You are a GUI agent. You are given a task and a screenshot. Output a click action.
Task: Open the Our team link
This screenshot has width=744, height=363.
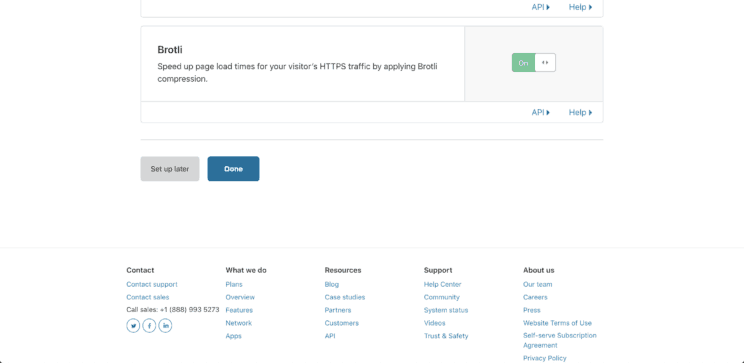click(x=538, y=284)
